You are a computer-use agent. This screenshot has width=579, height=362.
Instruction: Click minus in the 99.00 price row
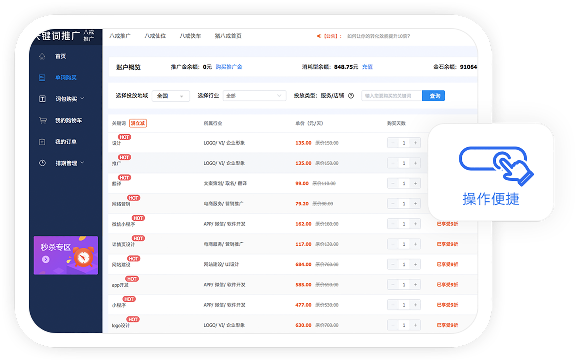(393, 183)
